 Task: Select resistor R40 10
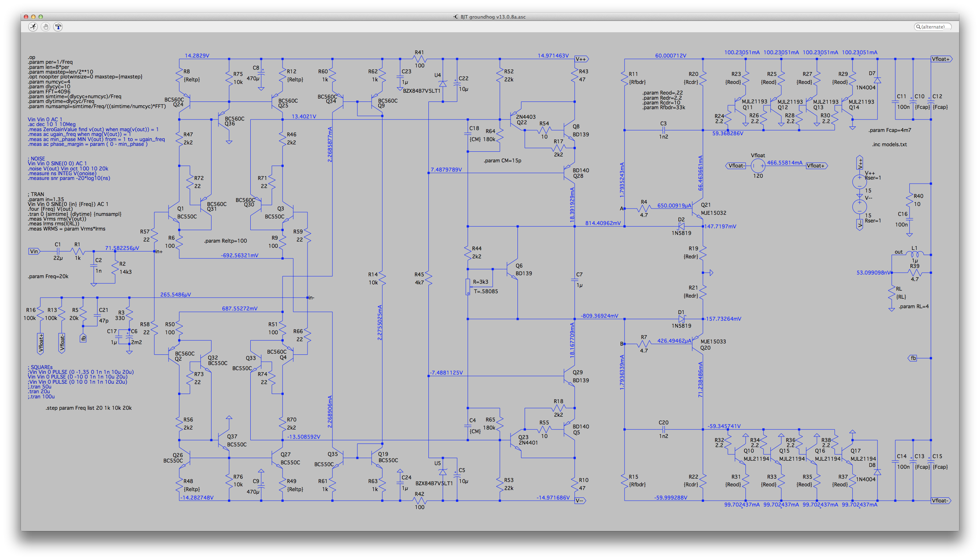pyautogui.click(x=909, y=200)
